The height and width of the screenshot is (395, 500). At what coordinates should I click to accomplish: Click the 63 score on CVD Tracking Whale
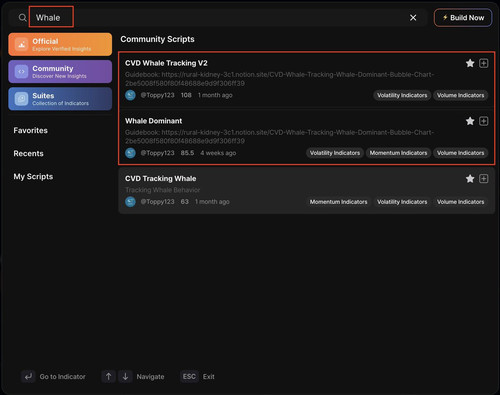coord(184,202)
